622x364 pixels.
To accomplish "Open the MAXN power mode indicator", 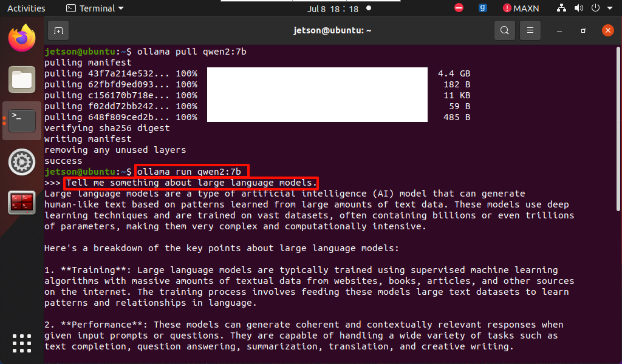I will [x=521, y=8].
